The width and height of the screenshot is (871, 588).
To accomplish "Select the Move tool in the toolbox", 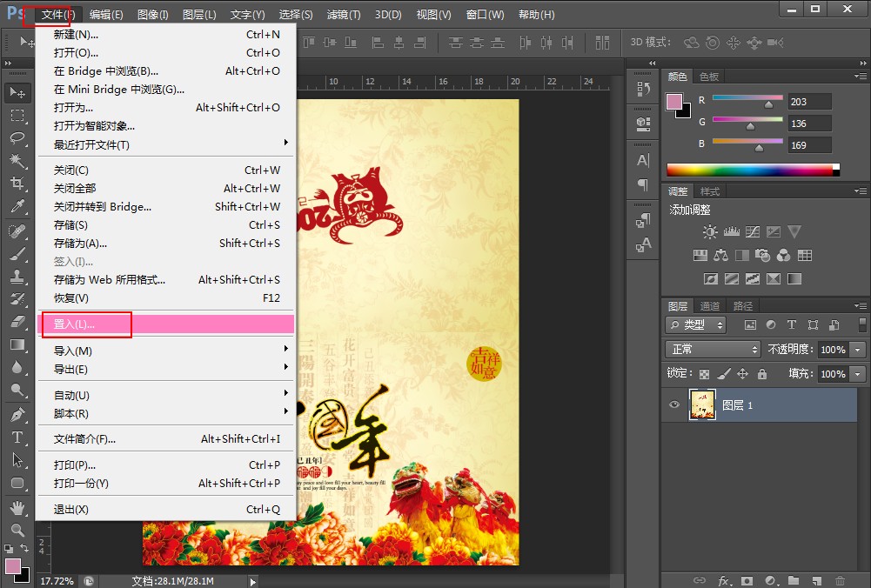I will (17, 92).
